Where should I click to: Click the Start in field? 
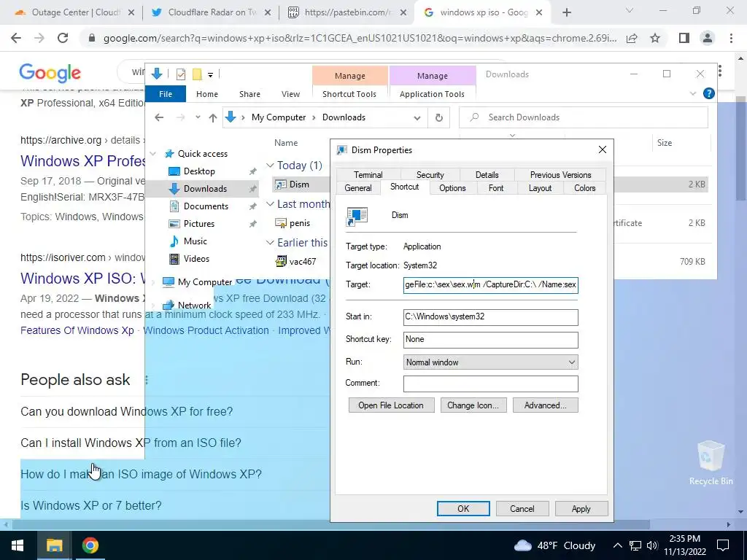491,316
